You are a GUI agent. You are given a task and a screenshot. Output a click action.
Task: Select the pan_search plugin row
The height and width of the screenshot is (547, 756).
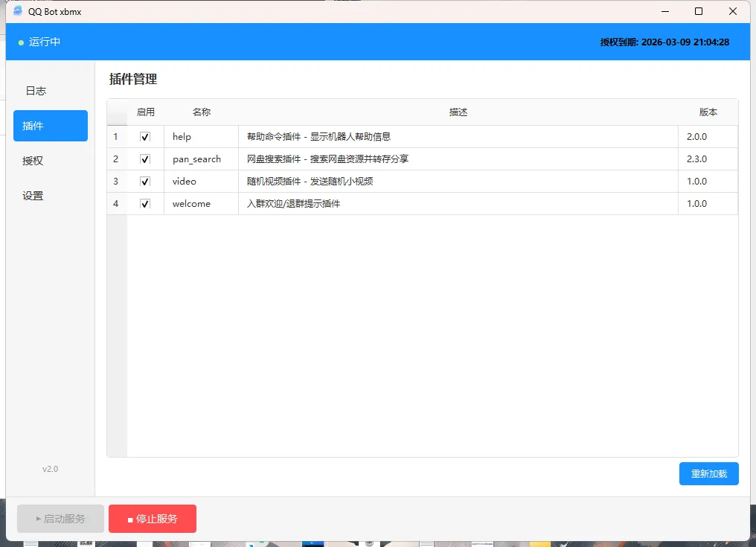click(372, 159)
